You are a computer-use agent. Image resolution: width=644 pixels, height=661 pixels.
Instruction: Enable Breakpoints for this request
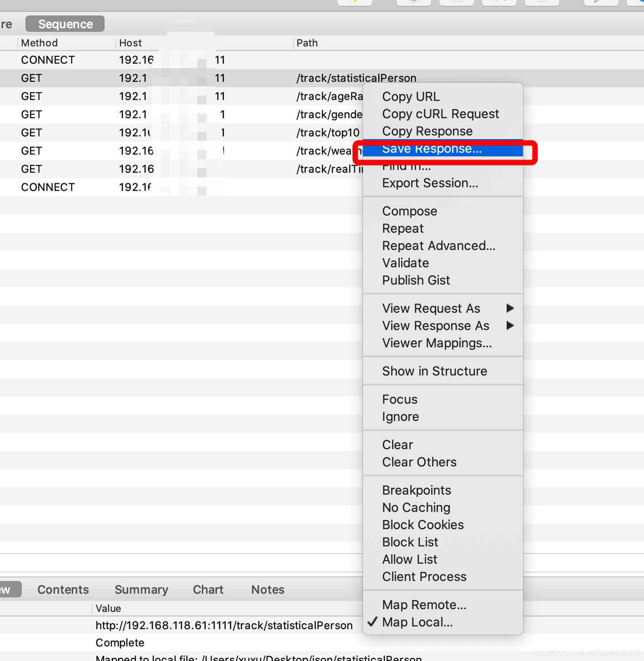click(x=443, y=491)
